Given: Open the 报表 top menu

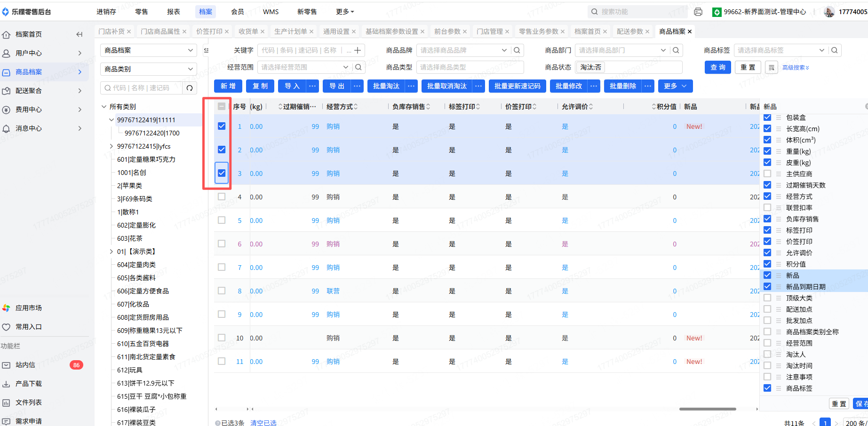Looking at the screenshot, I should pos(174,12).
